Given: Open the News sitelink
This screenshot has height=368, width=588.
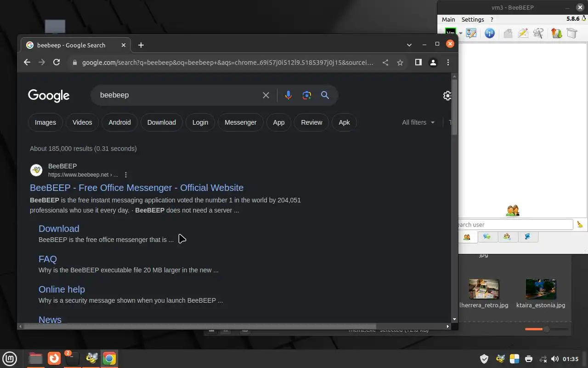Looking at the screenshot, I should [x=50, y=320].
